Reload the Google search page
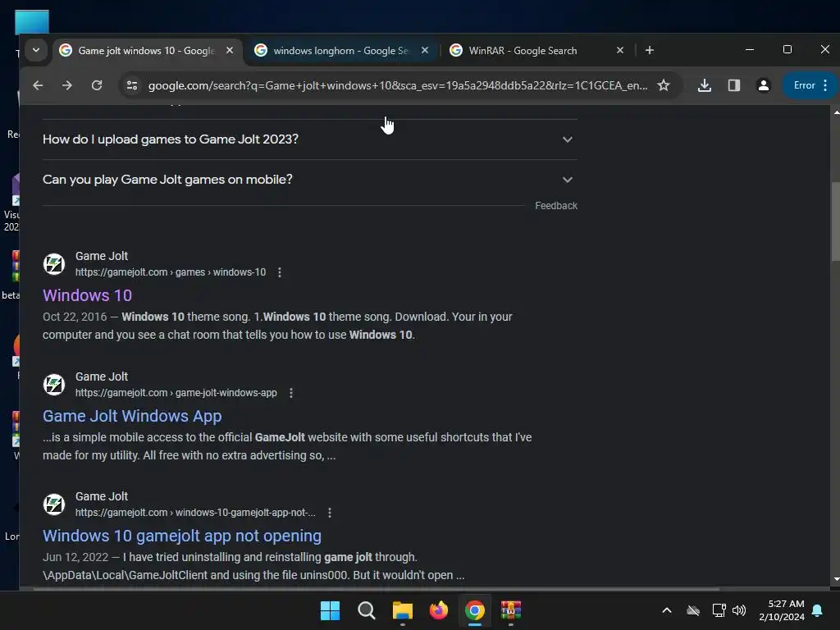Viewport: 840px width, 630px height. [97, 85]
